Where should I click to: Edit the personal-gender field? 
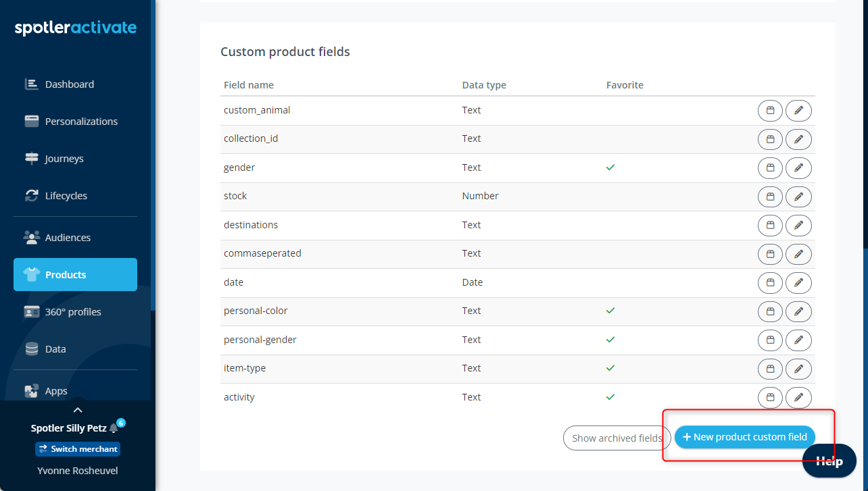pos(798,340)
